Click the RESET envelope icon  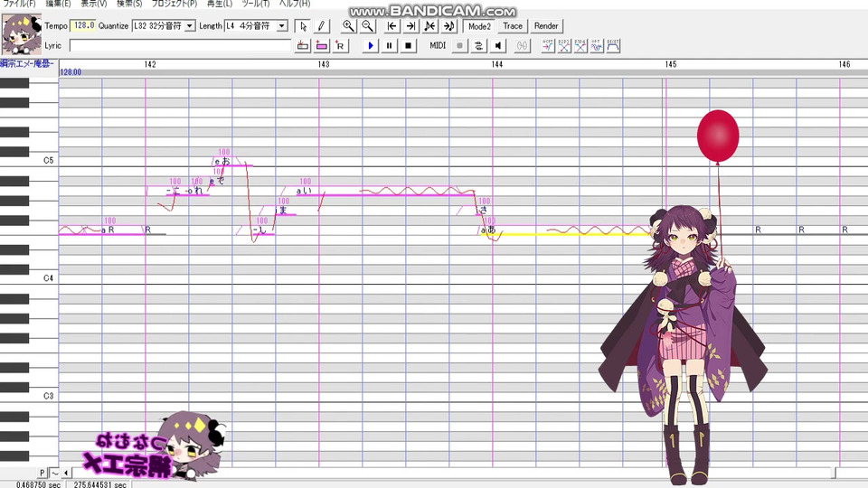coord(613,46)
